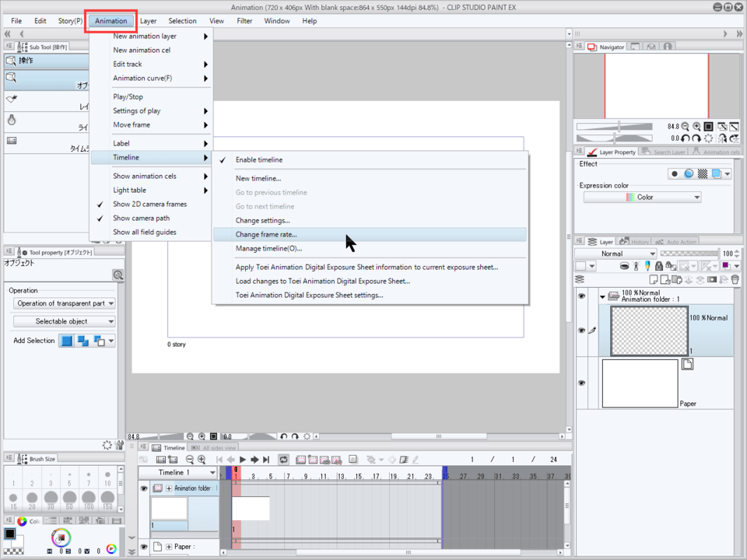Toggle Show 2D camera frames option
Viewport: 747px width, 560px height.
pos(149,204)
